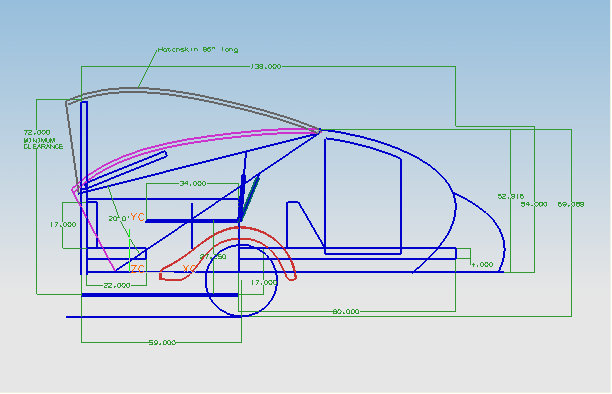This screenshot has width=612, height=394.
Task: Click the ZC axis label
Action: (137, 269)
